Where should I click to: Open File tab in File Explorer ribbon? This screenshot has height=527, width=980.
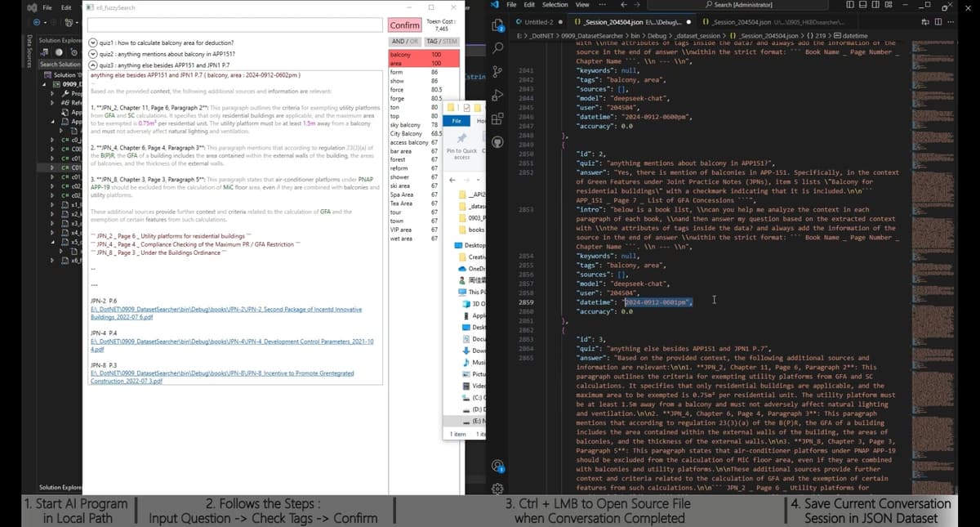(x=457, y=120)
